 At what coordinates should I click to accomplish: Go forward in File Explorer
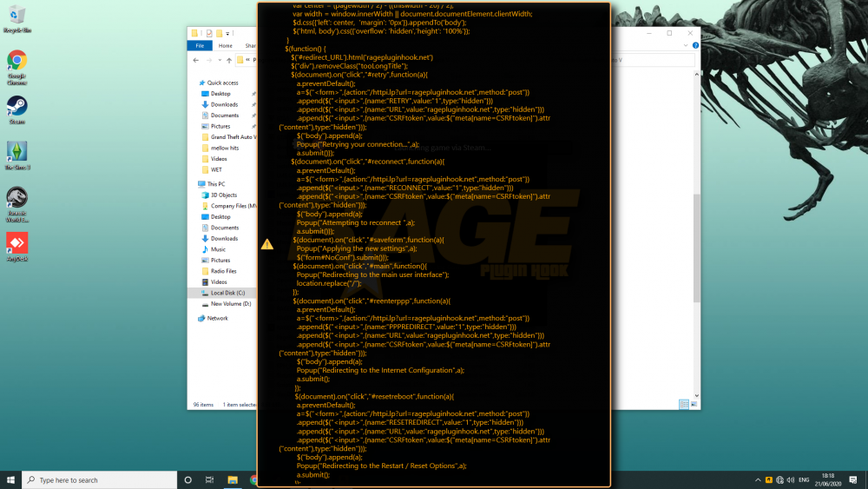click(208, 60)
